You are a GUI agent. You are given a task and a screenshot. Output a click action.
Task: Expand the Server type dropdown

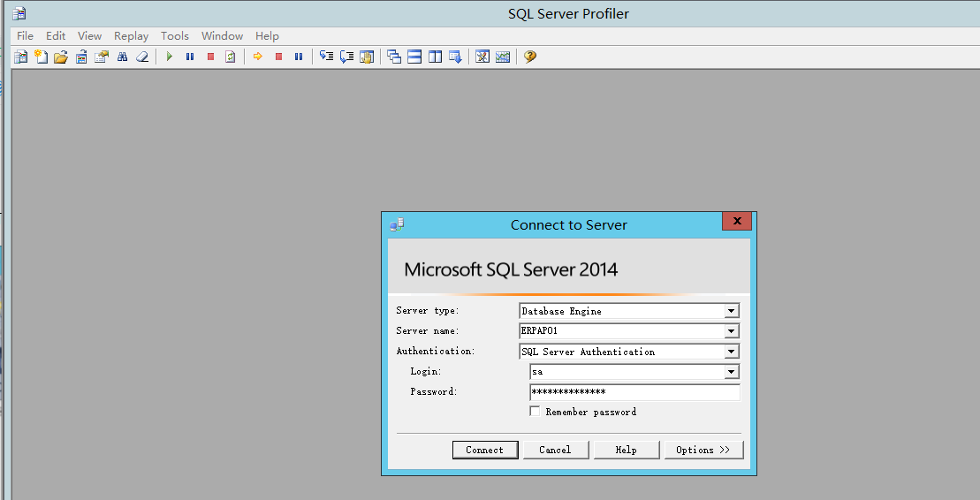[732, 311]
